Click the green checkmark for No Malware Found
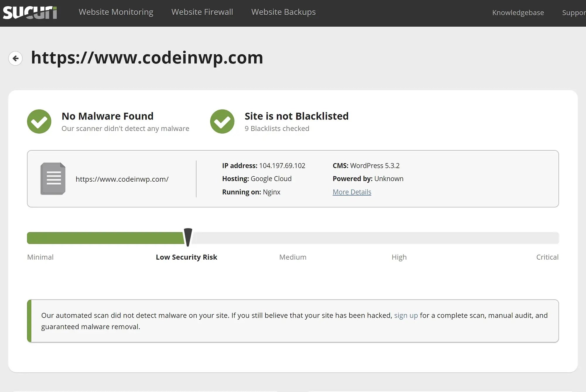The image size is (586, 392). click(x=39, y=121)
